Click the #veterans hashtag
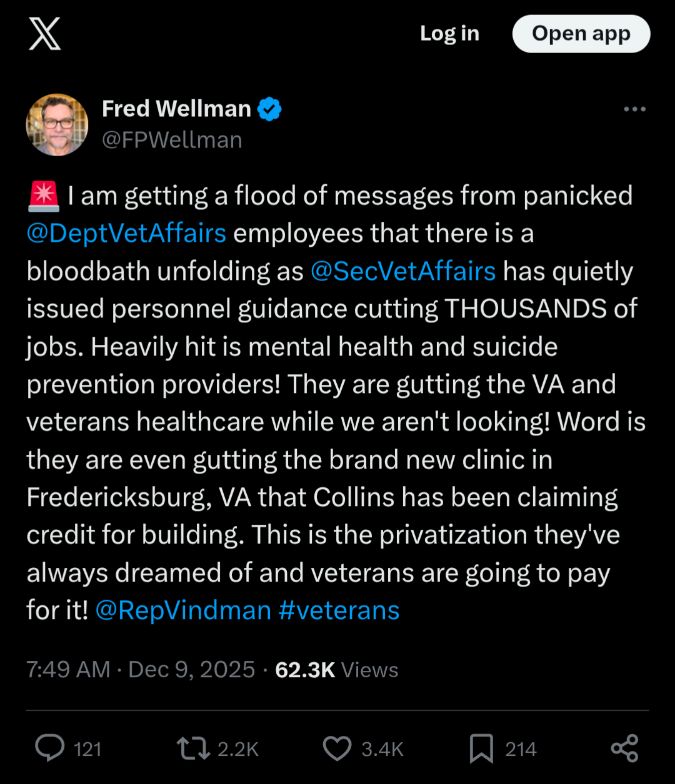Screen dimensions: 675x784 pyautogui.click(x=339, y=610)
